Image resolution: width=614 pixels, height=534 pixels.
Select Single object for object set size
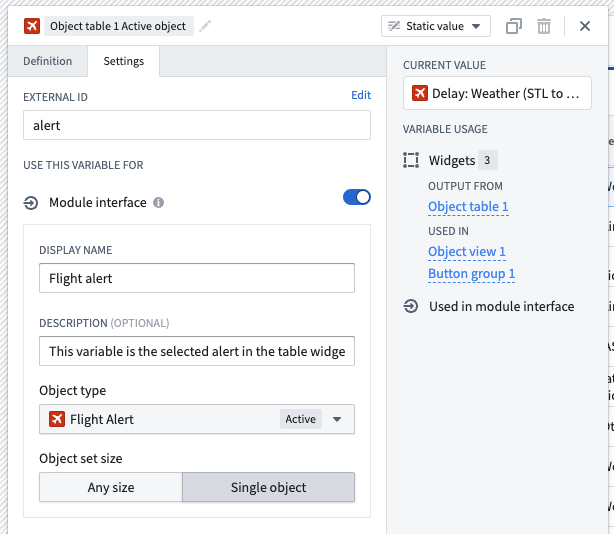click(269, 487)
